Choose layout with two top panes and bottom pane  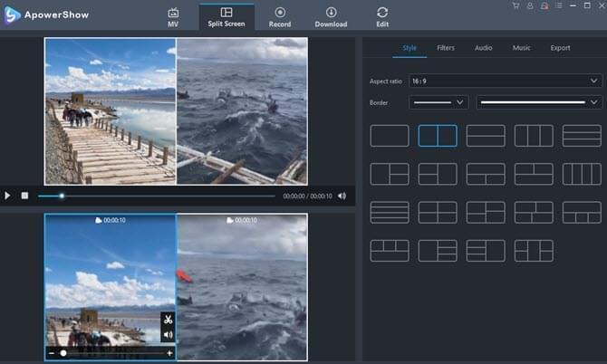(x=534, y=174)
